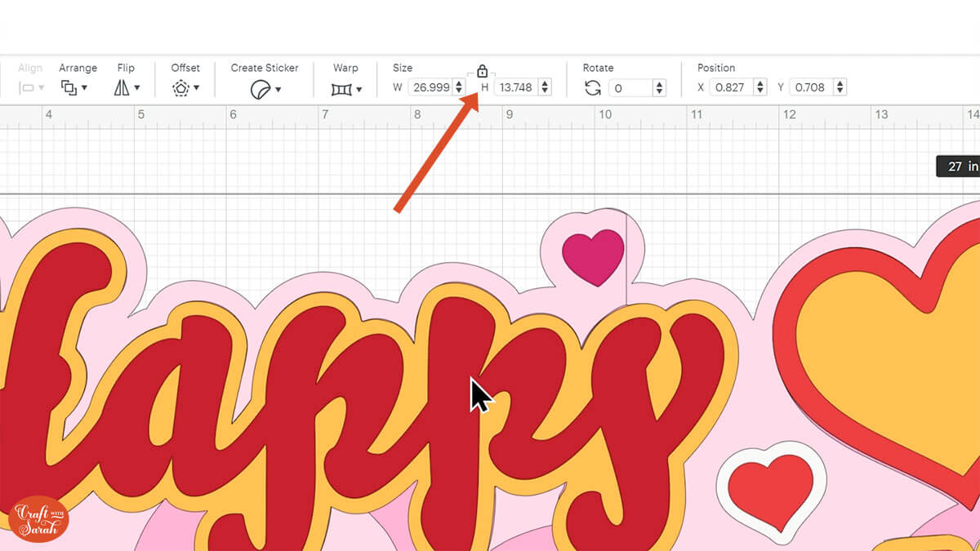Decrease X position with the down arrow
This screenshot has width=980, height=551.
point(760,91)
